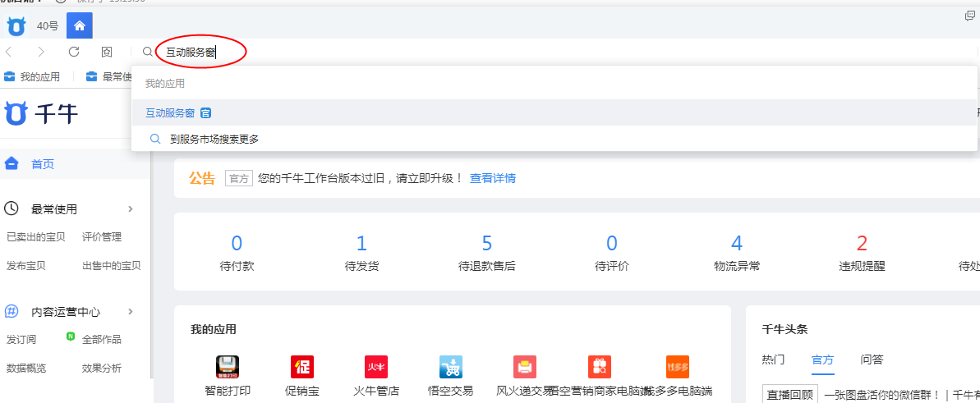Switch to 问答 tab in 千牛头条
980x403 pixels.
[x=872, y=359]
